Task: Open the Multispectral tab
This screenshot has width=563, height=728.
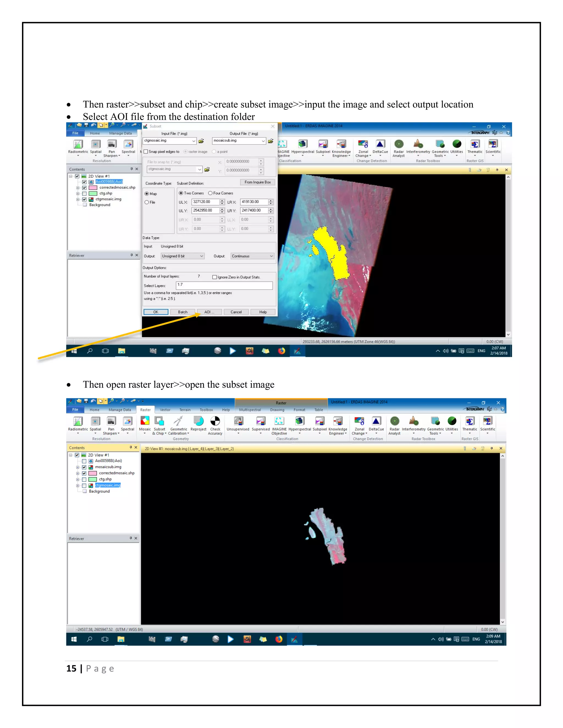Action: coord(250,410)
